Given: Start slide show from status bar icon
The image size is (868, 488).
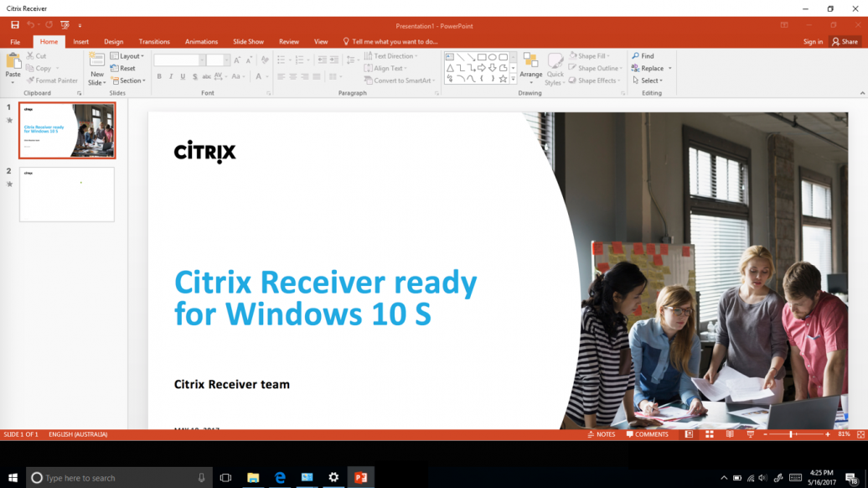Looking at the screenshot, I should tap(750, 434).
